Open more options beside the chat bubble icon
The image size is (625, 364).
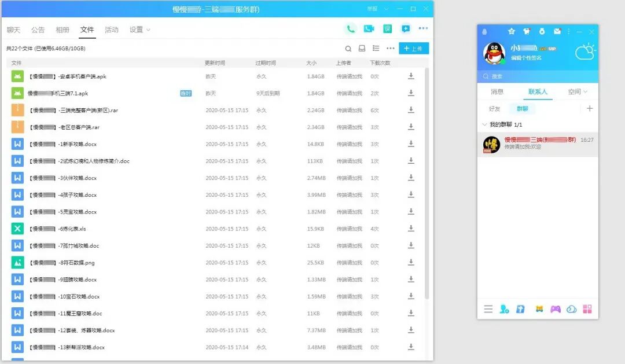click(423, 28)
